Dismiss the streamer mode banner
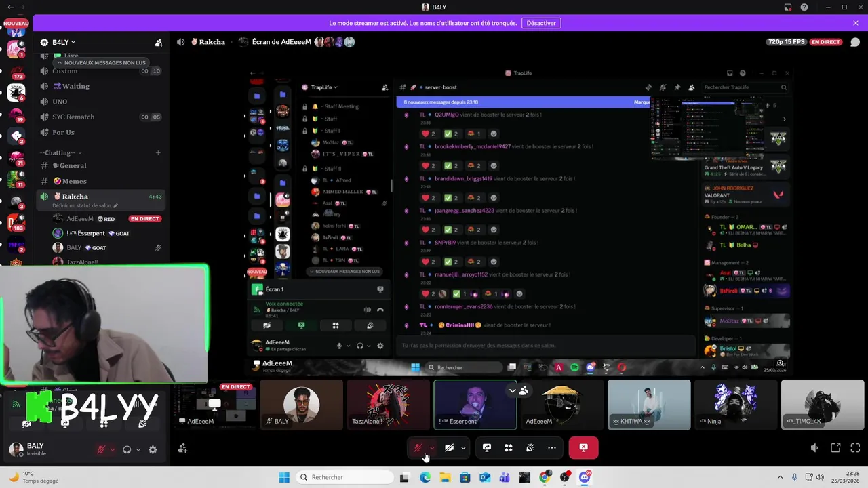The width and height of the screenshot is (868, 488). [856, 23]
